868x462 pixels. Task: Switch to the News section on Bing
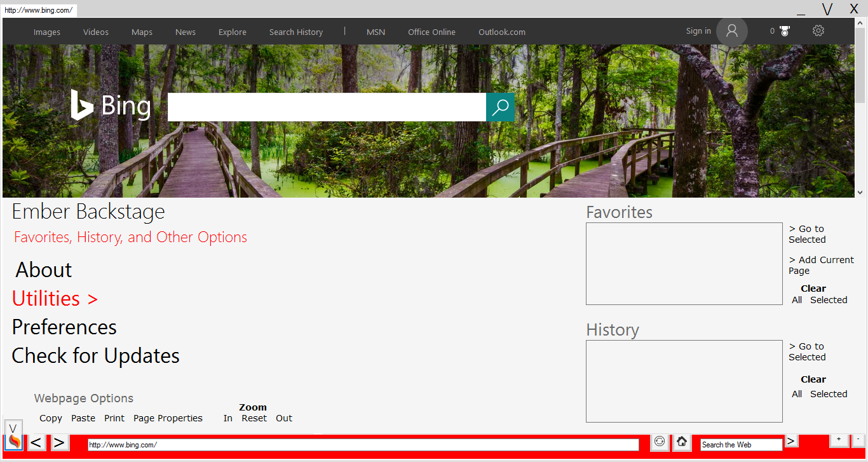(185, 32)
